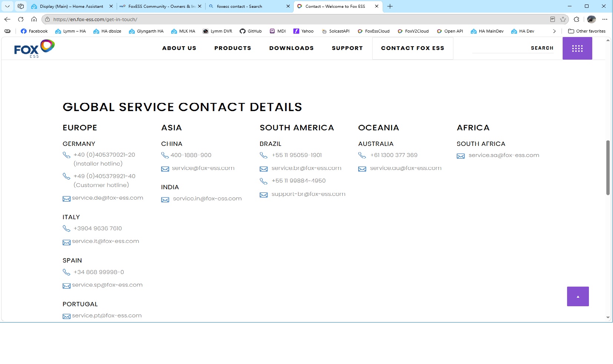Open a new tab with the plus icon
Viewport: 613px width, 364px height.
[390, 6]
